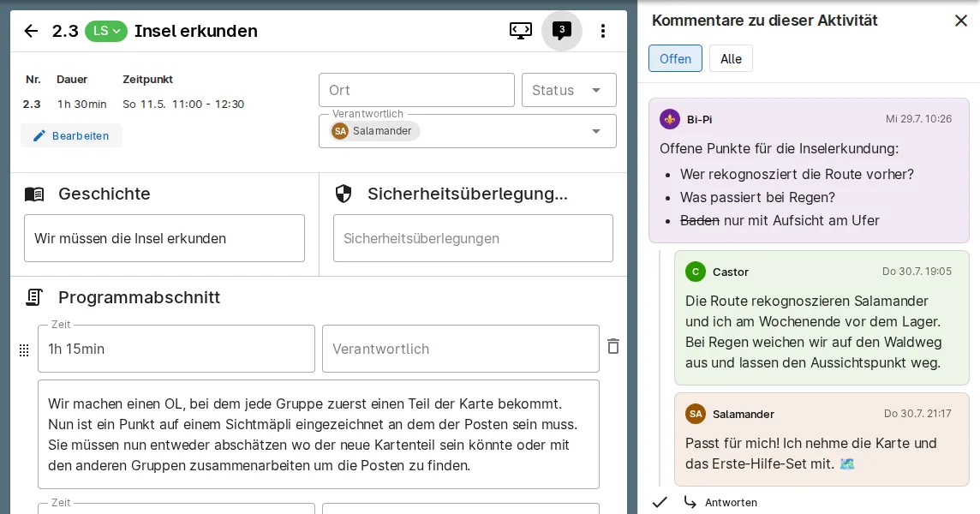
Task: Toggle the comments panel icon with badge 3
Action: click(561, 31)
